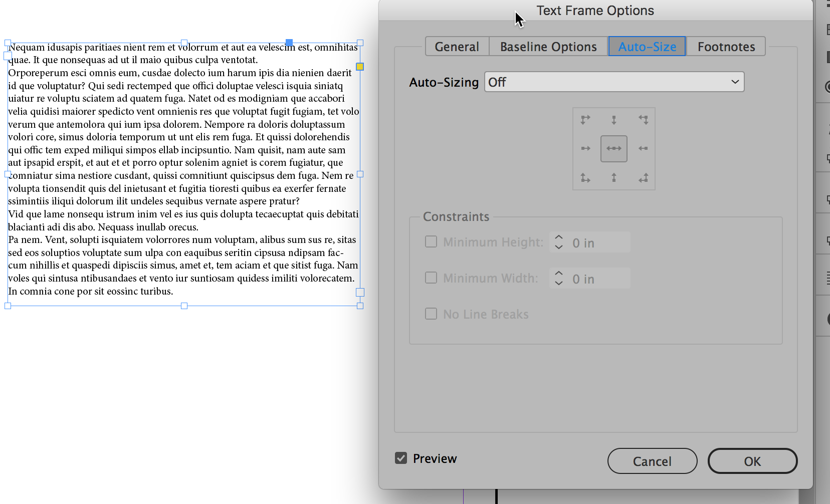Image resolution: width=830 pixels, height=504 pixels.
Task: Click the OK button
Action: [x=752, y=461]
